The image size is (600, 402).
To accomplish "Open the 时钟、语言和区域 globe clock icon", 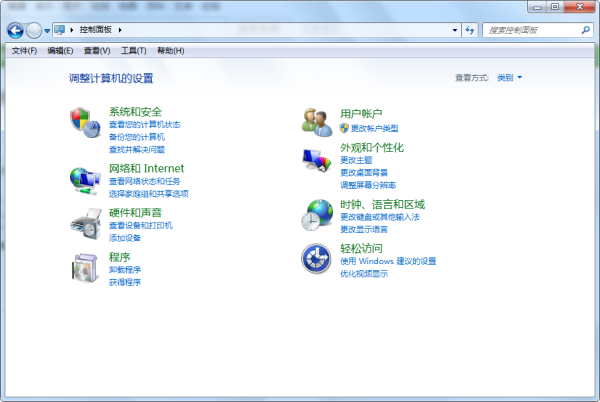I will click(x=317, y=215).
